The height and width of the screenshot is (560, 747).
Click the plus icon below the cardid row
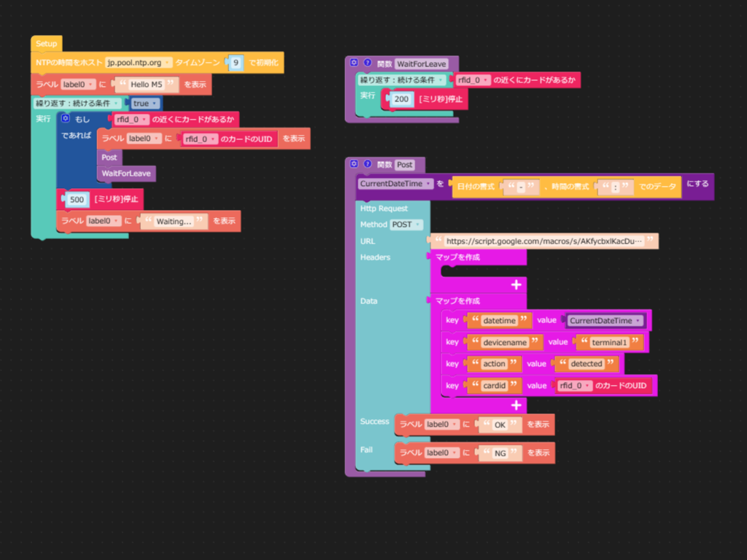click(516, 405)
